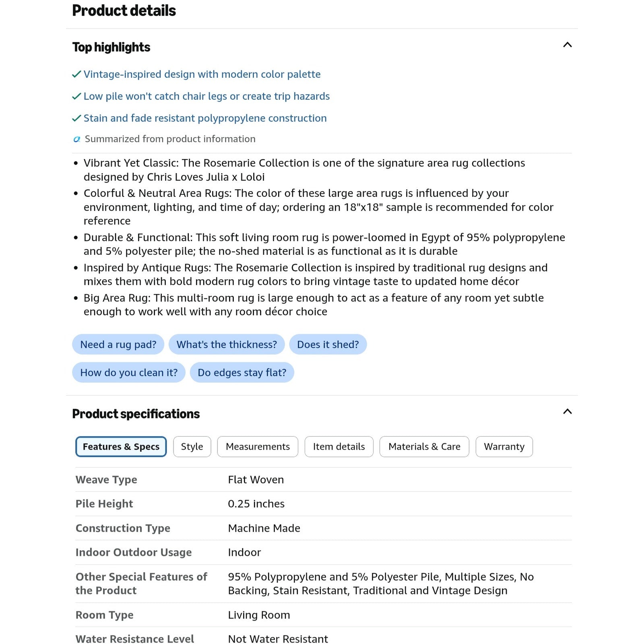
Task: Open the Vintage-inspired design highlight link
Action: click(202, 74)
